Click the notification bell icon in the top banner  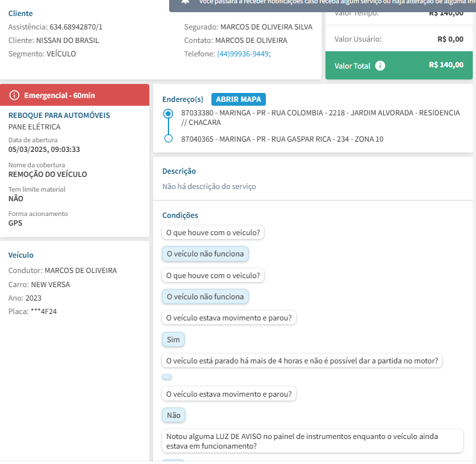coord(185,2)
